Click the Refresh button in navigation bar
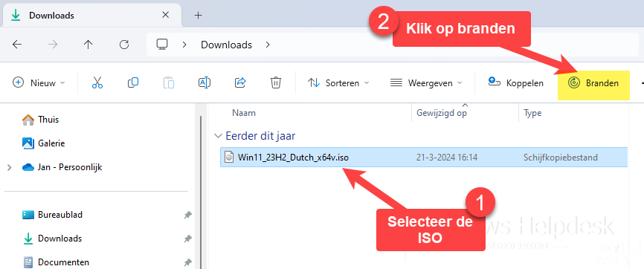 124,45
